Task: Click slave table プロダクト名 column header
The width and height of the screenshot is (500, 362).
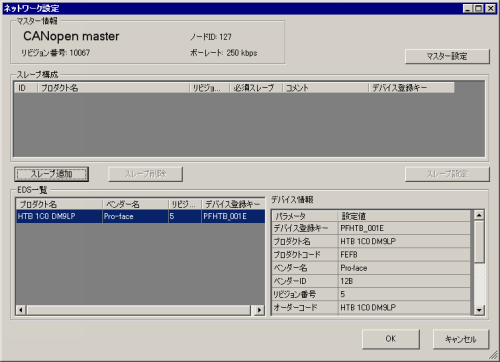Action: (x=113, y=88)
